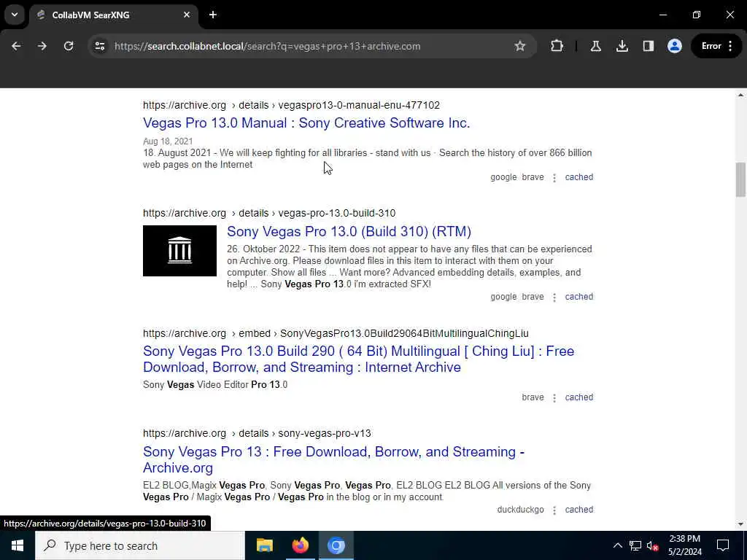Click the page vertical scrollbar thumb
The height and width of the screenshot is (560, 747).
740,179
